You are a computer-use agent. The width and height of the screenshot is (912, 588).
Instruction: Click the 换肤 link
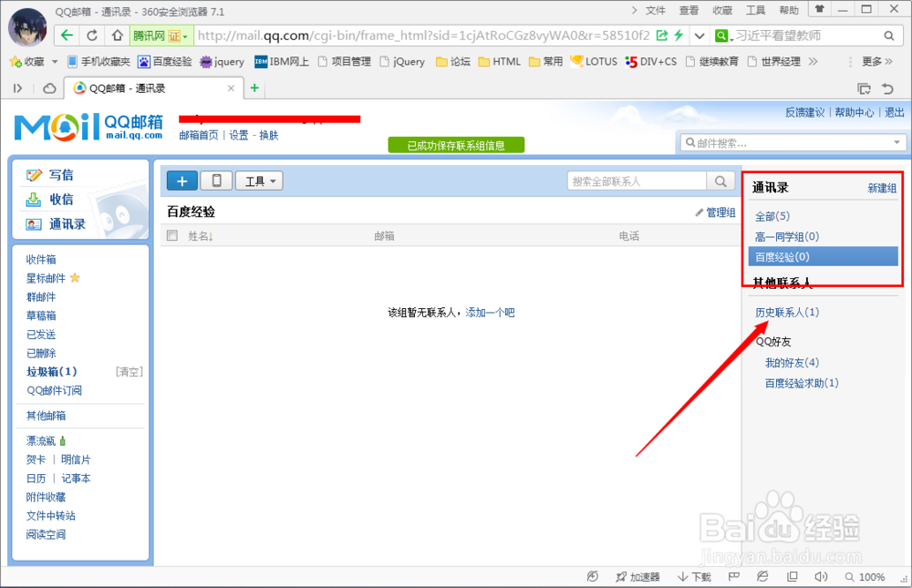tap(269, 136)
